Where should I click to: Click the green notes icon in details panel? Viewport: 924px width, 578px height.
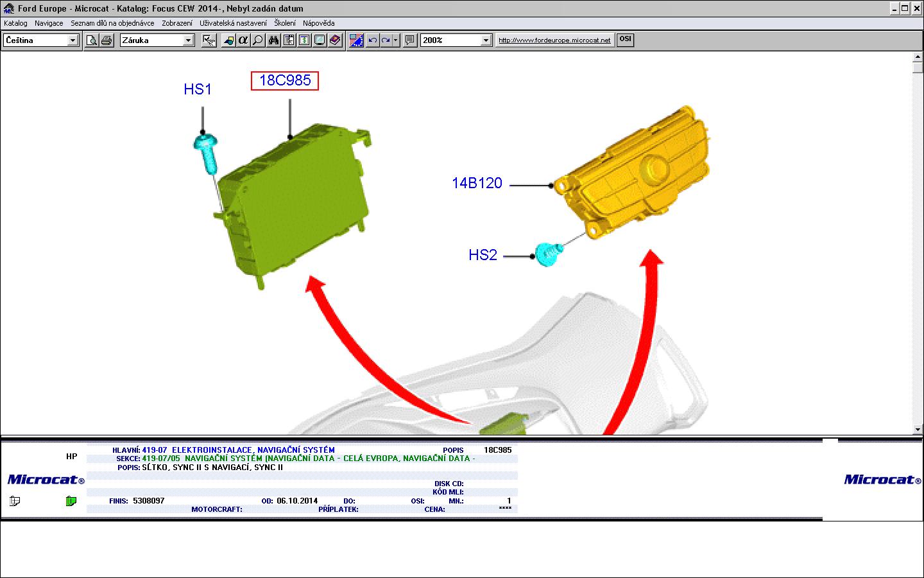(x=71, y=501)
